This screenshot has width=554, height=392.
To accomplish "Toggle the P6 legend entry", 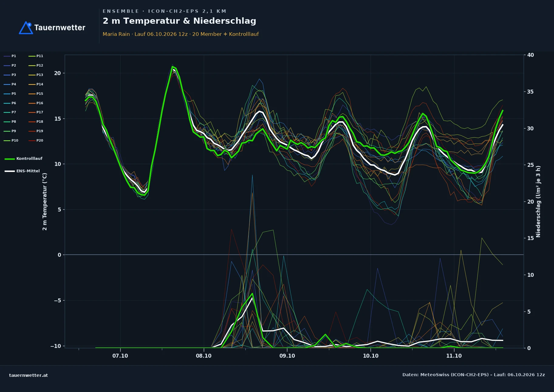I will click(10, 103).
